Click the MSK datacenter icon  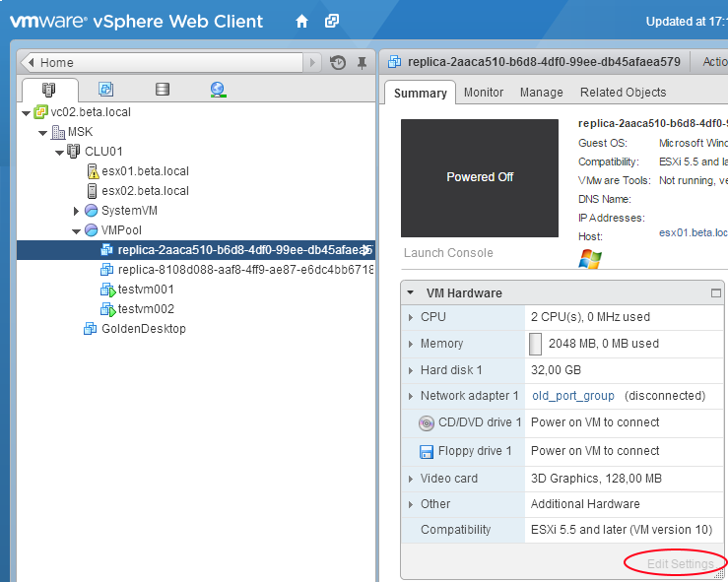click(58, 132)
